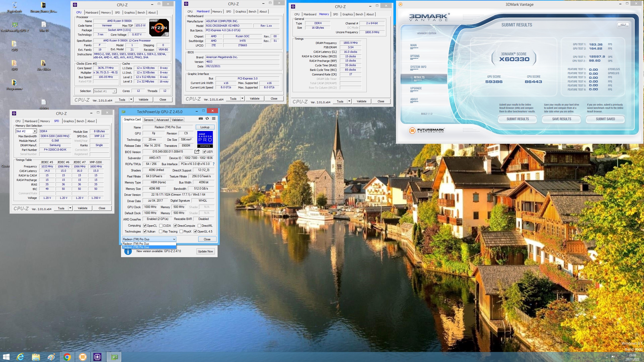
Task: Switch to CPU-Z taskbar icon
Action: (x=97, y=357)
